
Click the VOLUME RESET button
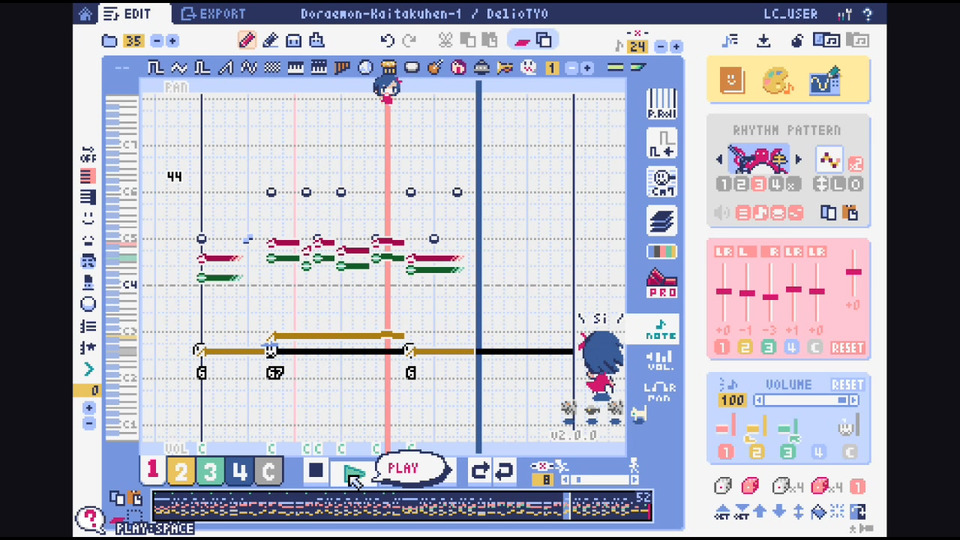pos(847,385)
